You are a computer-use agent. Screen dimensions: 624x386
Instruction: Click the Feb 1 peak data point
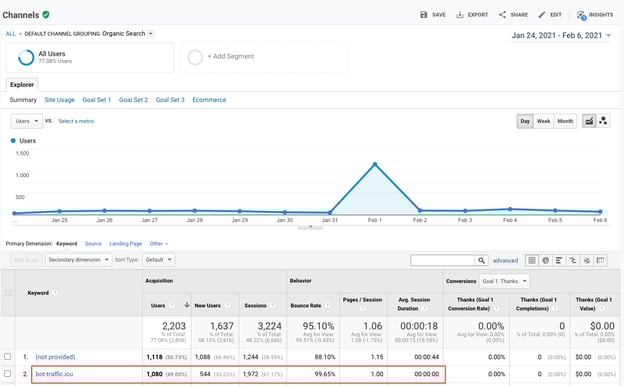point(374,164)
